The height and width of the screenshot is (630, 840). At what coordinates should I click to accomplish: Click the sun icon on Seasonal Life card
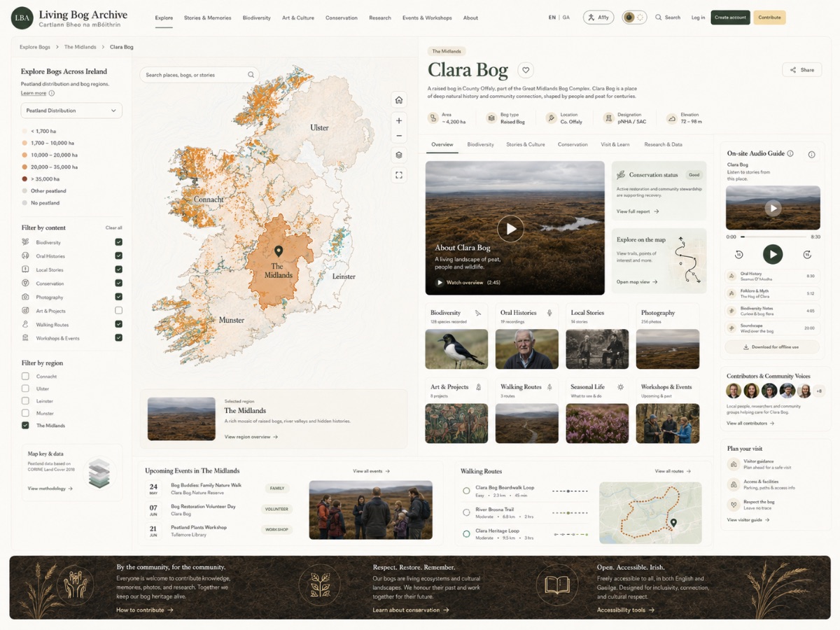(x=620, y=386)
